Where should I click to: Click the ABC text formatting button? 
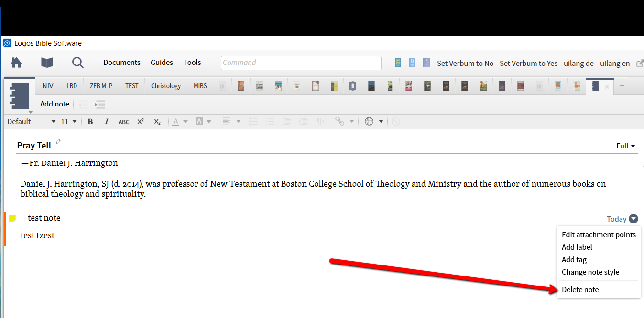(x=124, y=122)
